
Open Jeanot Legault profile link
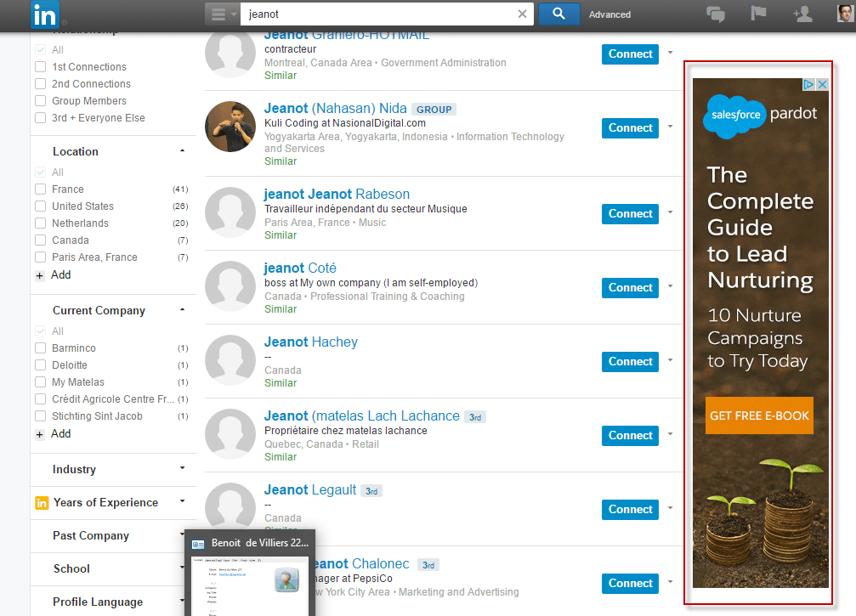point(310,490)
